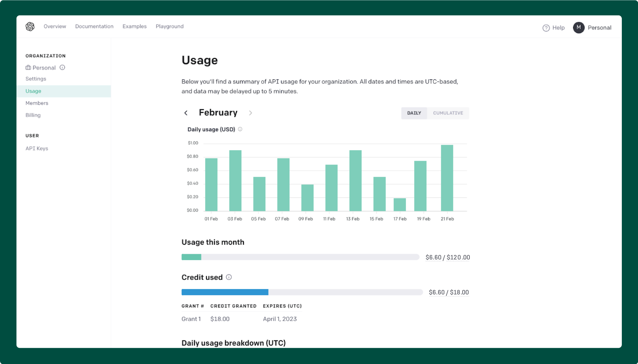Click the Grant 1 table cell
638x364 pixels.
(191, 319)
